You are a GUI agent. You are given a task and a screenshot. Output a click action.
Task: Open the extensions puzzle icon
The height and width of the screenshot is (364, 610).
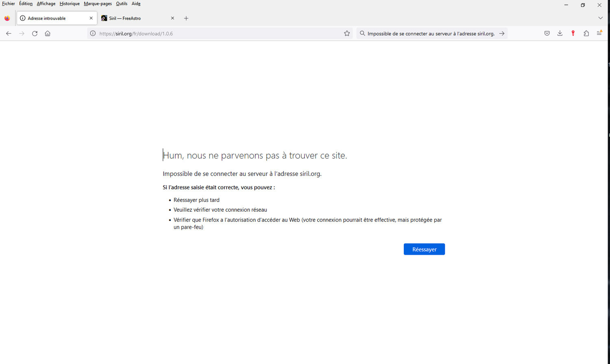(x=586, y=33)
